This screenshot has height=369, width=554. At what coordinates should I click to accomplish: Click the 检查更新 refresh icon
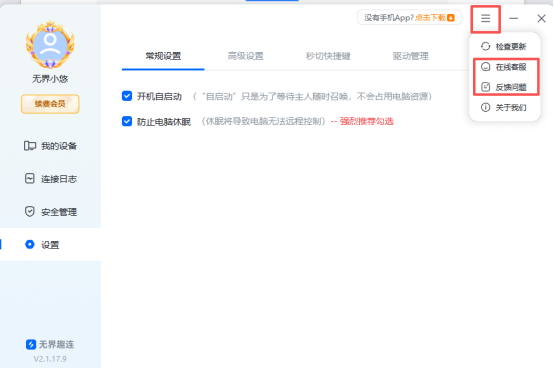(x=485, y=46)
